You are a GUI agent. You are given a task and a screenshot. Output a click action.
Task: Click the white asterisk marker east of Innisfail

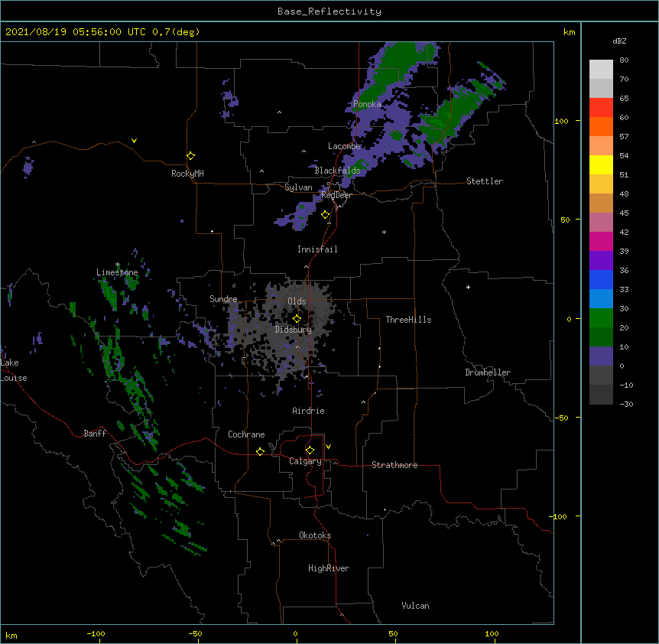384,232
